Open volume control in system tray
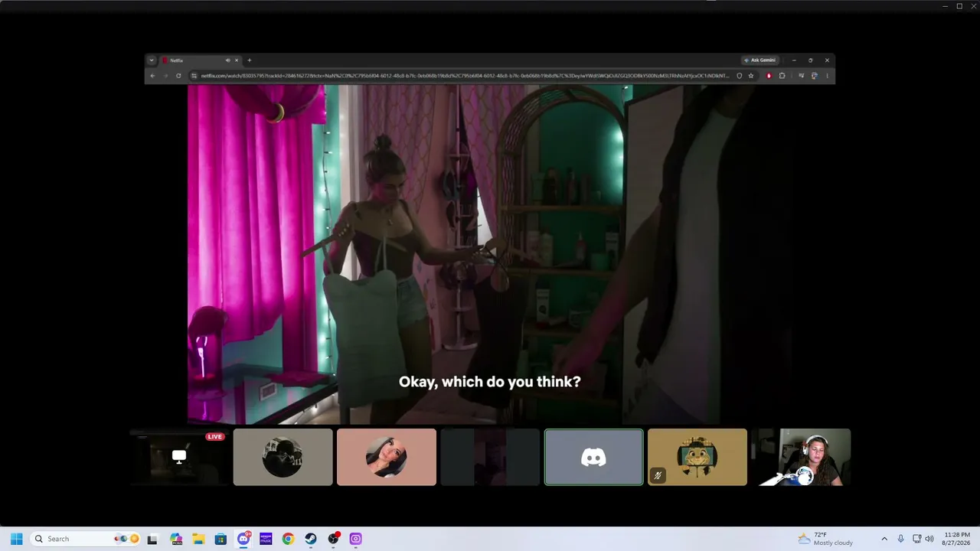This screenshot has width=980, height=551. [x=929, y=539]
